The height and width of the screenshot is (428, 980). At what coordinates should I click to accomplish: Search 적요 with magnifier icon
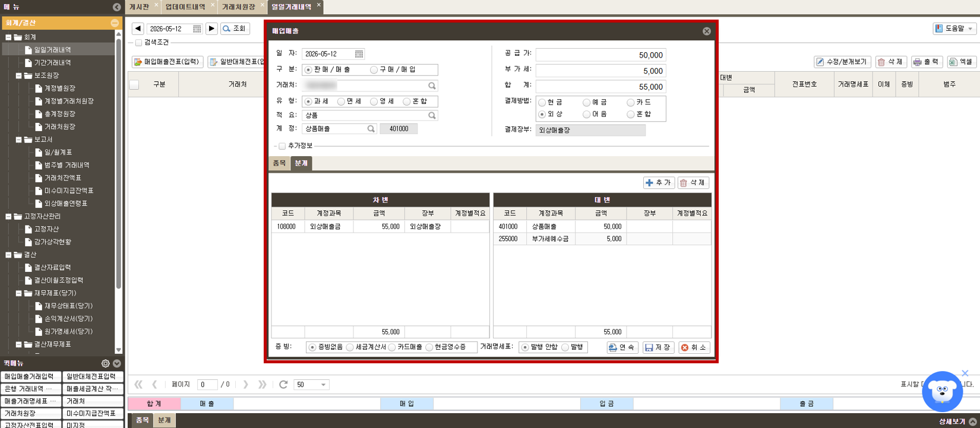click(x=432, y=116)
